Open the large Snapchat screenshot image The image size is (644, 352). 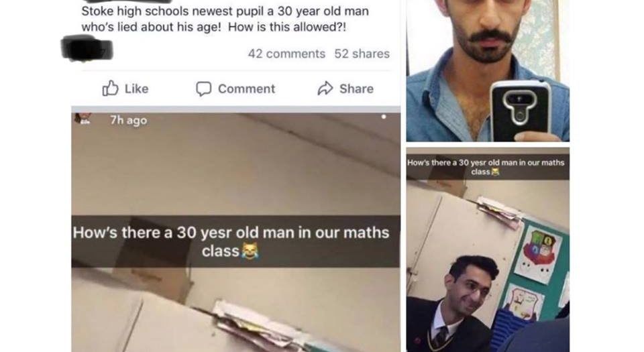tap(235, 233)
